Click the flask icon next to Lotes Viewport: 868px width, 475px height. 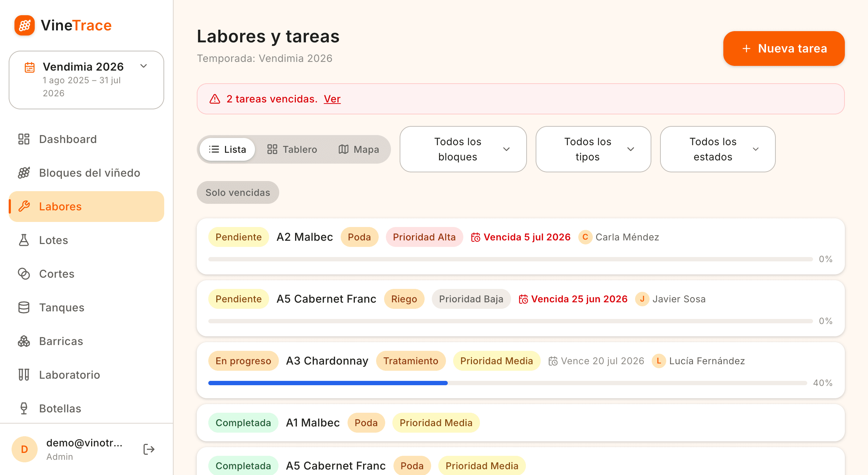(x=24, y=240)
